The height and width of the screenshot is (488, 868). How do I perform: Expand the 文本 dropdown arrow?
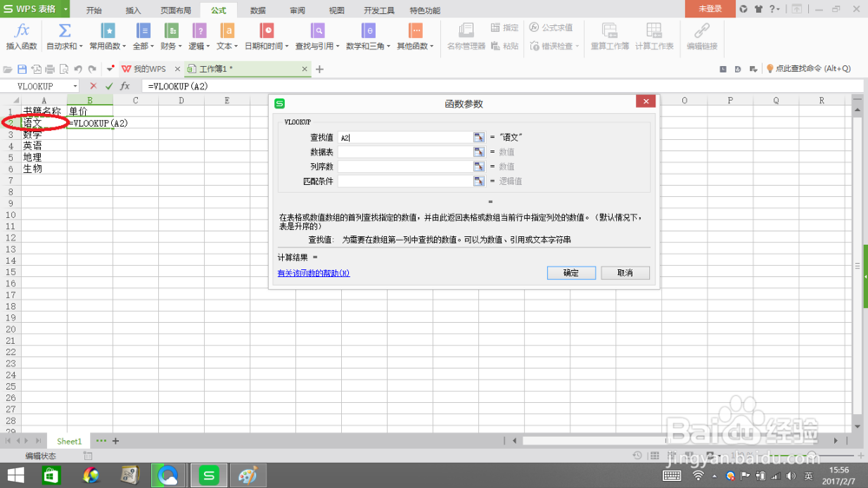pos(236,47)
